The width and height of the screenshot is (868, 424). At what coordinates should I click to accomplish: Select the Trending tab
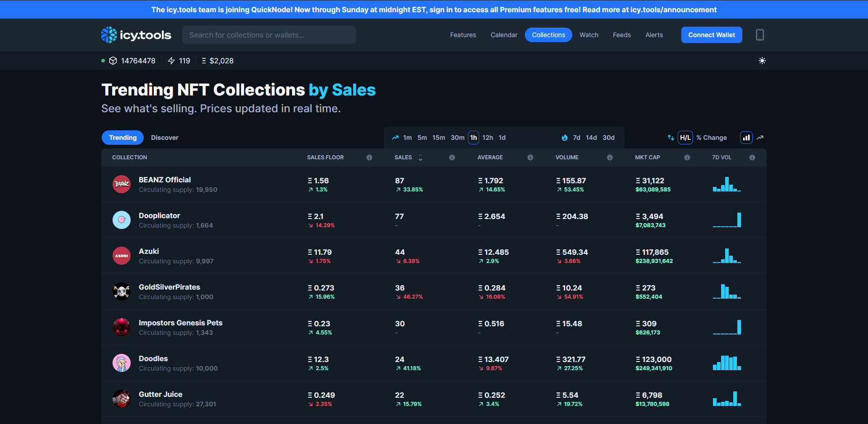coord(123,138)
